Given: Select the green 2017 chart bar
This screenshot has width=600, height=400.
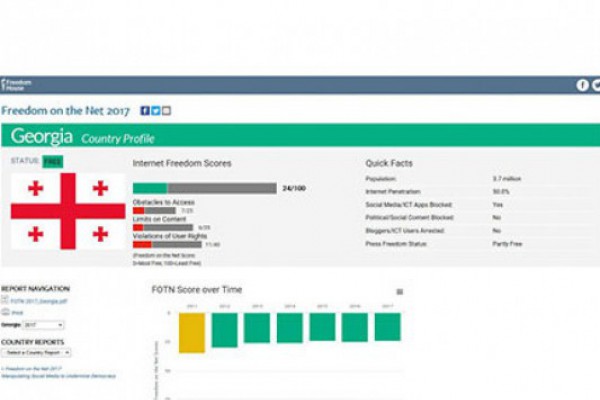Looking at the screenshot, I should pyautogui.click(x=388, y=327).
